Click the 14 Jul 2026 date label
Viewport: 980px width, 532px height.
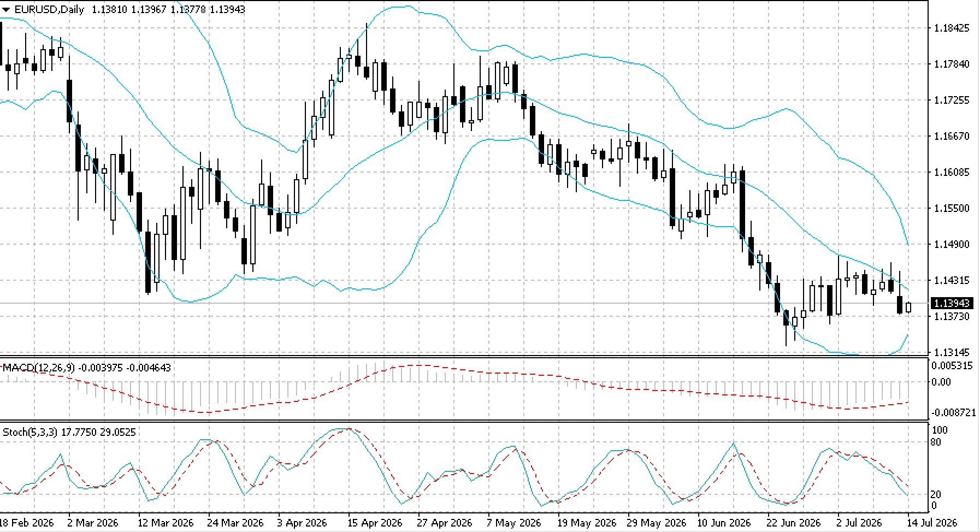click(x=932, y=523)
